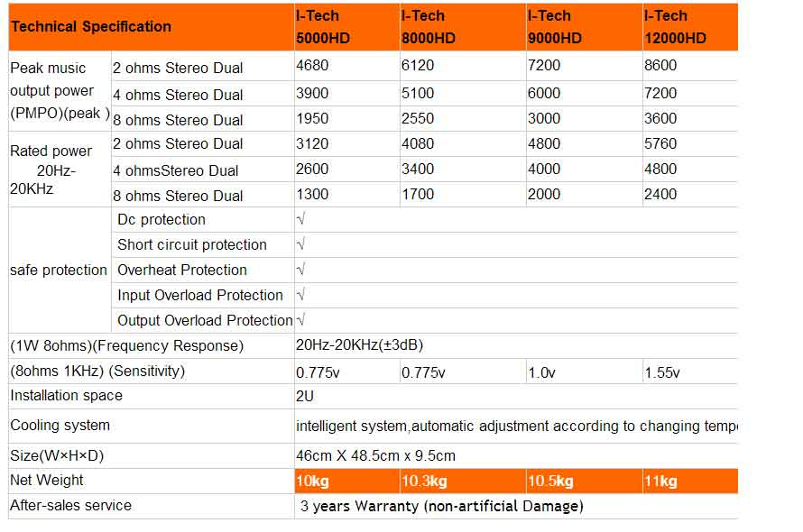Viewport: 803px width, 532px height.
Task: Click the value 1950
Action: pyautogui.click(x=312, y=118)
